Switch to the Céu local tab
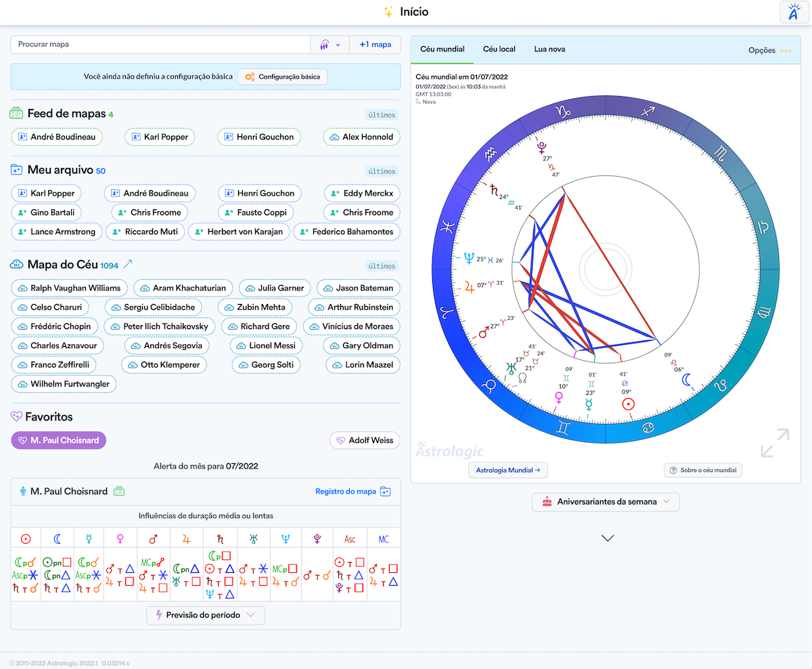Viewport: 812px width, 669px height. coord(499,49)
